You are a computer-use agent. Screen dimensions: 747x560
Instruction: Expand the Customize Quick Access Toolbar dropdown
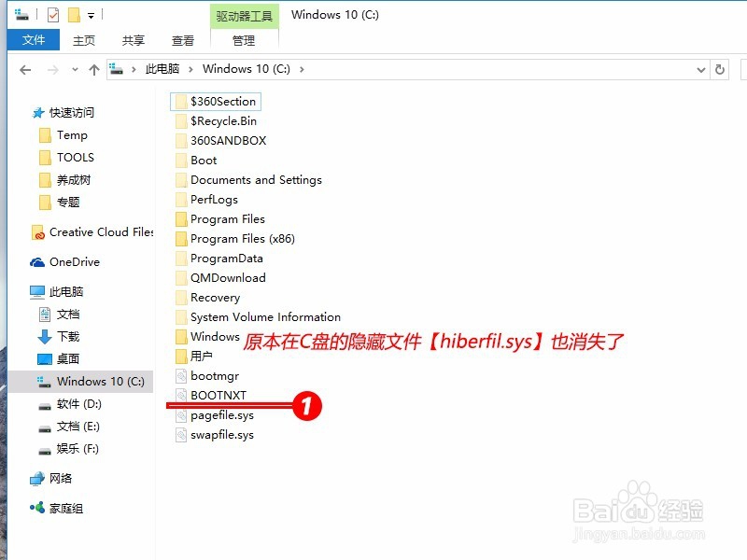(x=91, y=15)
